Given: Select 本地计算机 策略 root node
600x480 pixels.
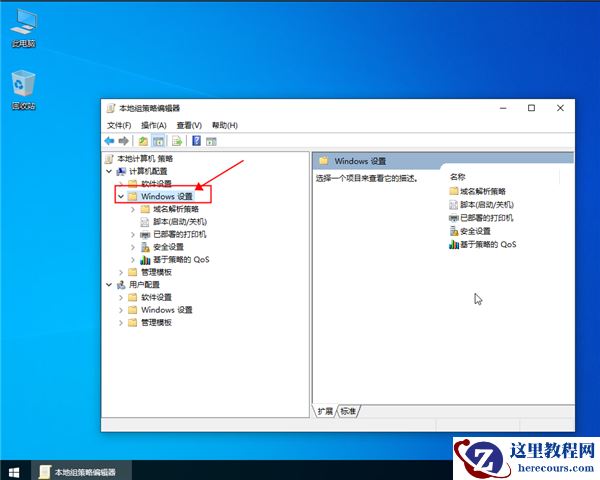Looking at the screenshot, I should tap(145, 158).
